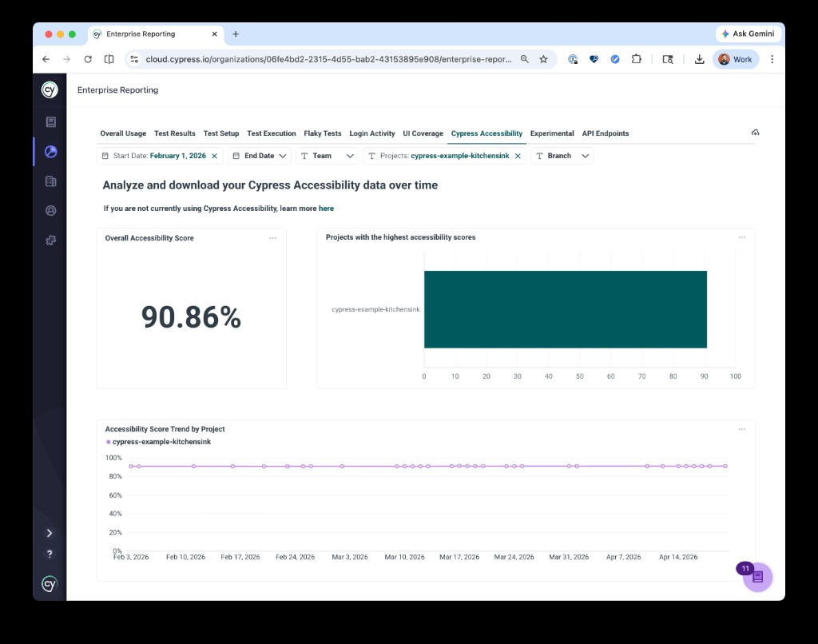Open the Chrome downloads icon
Viewport: 818px width, 644px height.
pyautogui.click(x=700, y=59)
